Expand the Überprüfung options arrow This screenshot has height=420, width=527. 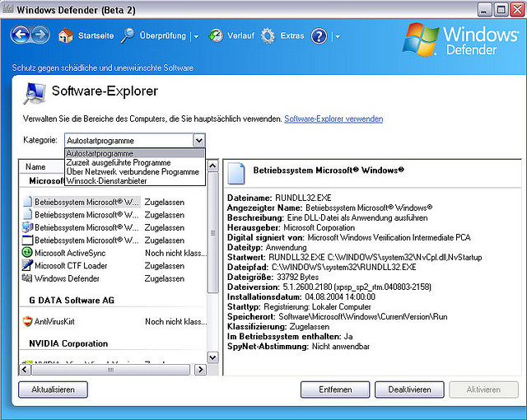tap(196, 36)
